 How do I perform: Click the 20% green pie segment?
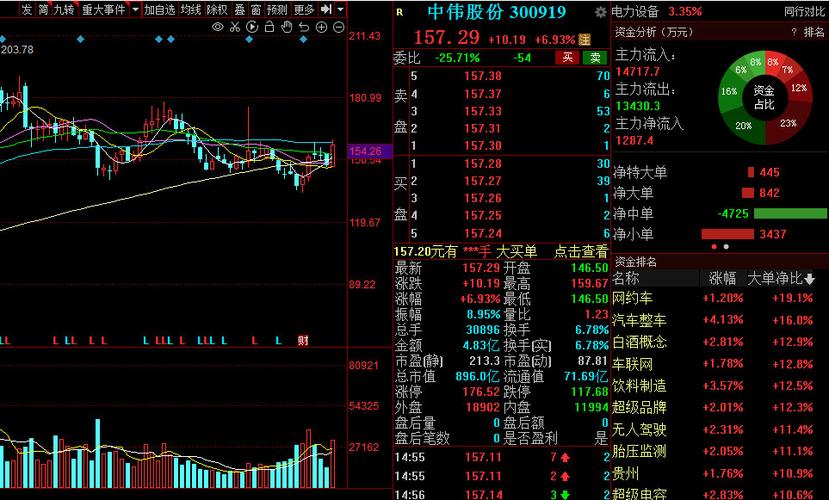(744, 125)
